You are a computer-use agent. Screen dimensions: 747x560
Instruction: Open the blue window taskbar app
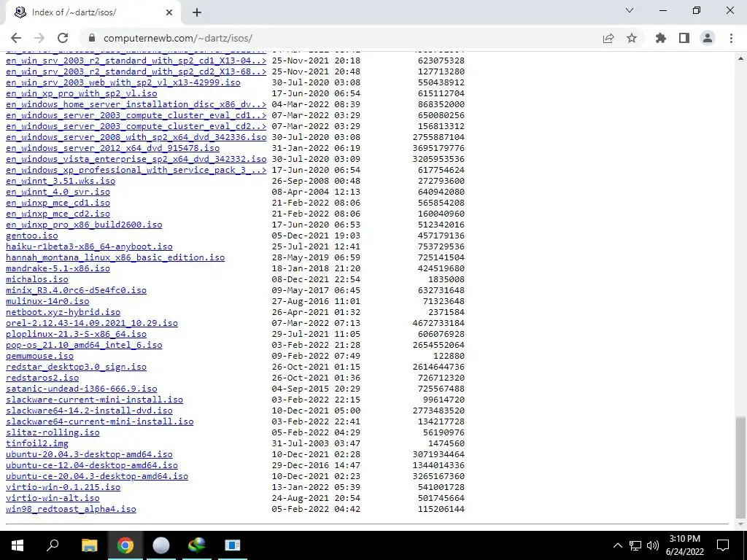click(x=233, y=545)
